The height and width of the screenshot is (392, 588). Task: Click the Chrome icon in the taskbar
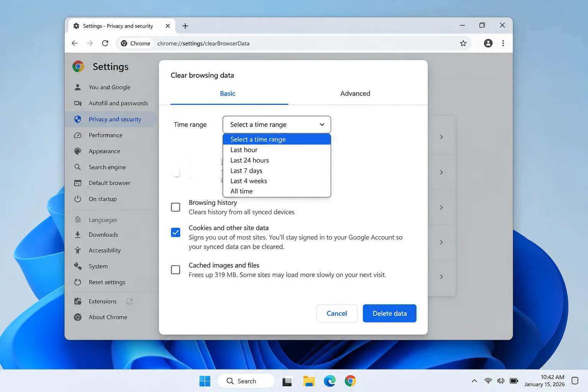[350, 381]
